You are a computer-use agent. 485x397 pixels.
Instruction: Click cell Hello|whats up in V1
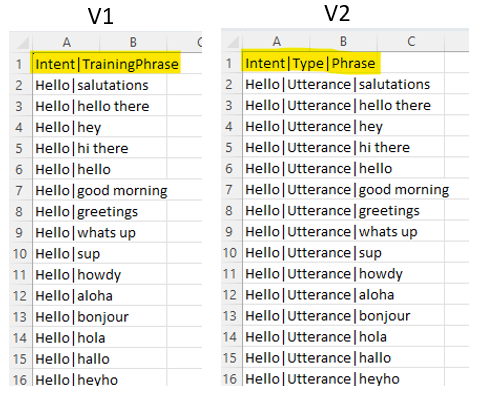99,232
